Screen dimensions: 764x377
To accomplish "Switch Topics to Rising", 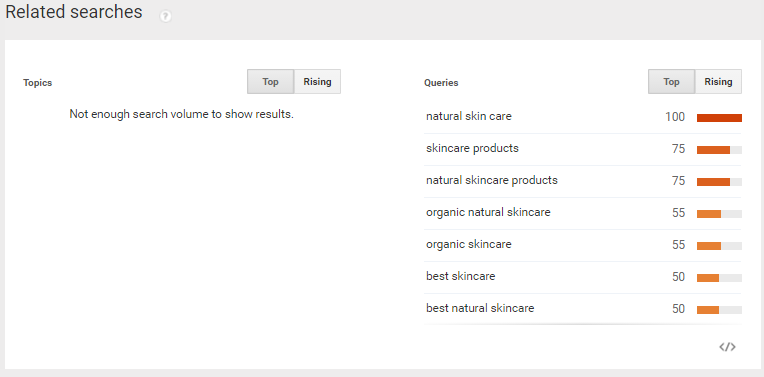I will point(317,81).
